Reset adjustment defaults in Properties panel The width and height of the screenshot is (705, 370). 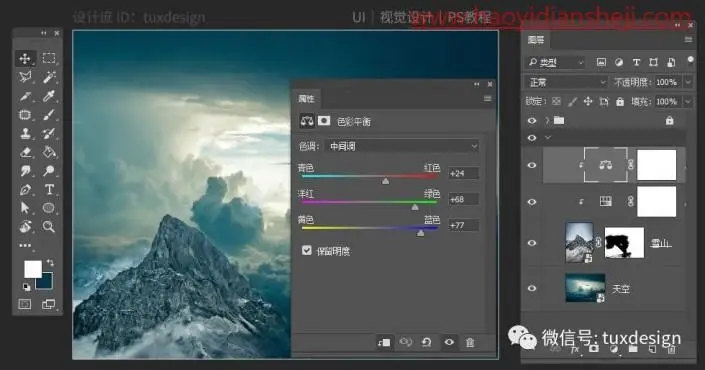(427, 343)
